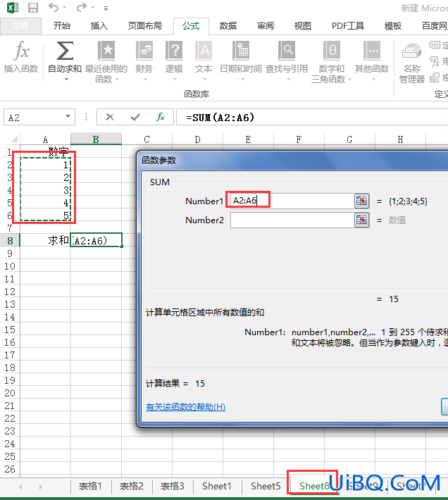Switch to 开始 Home ribbon tab
The height and width of the screenshot is (500, 448).
tap(61, 26)
